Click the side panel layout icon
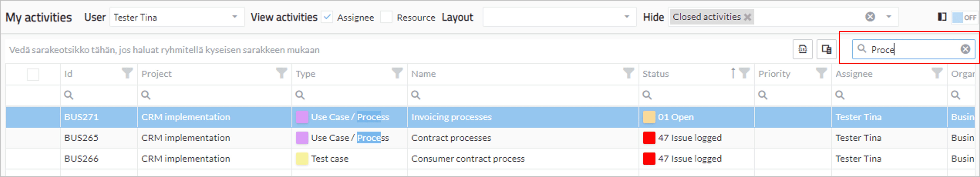980x177 pixels. pyautogui.click(x=942, y=17)
